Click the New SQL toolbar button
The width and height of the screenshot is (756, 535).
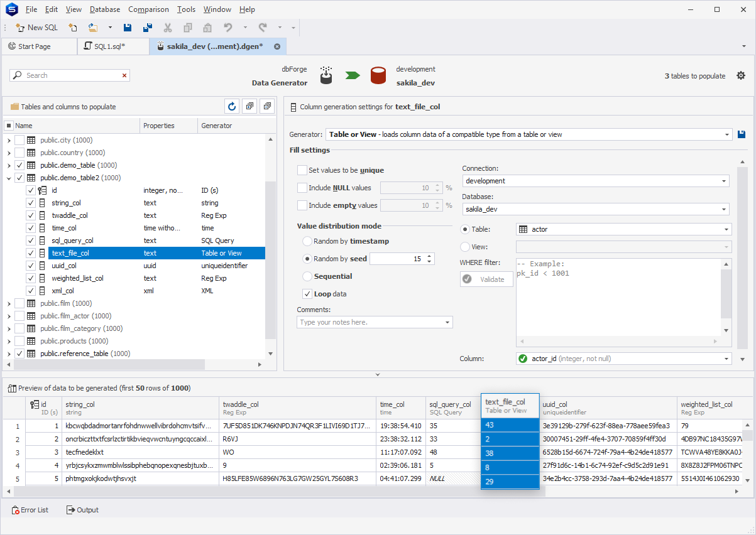[x=36, y=28]
